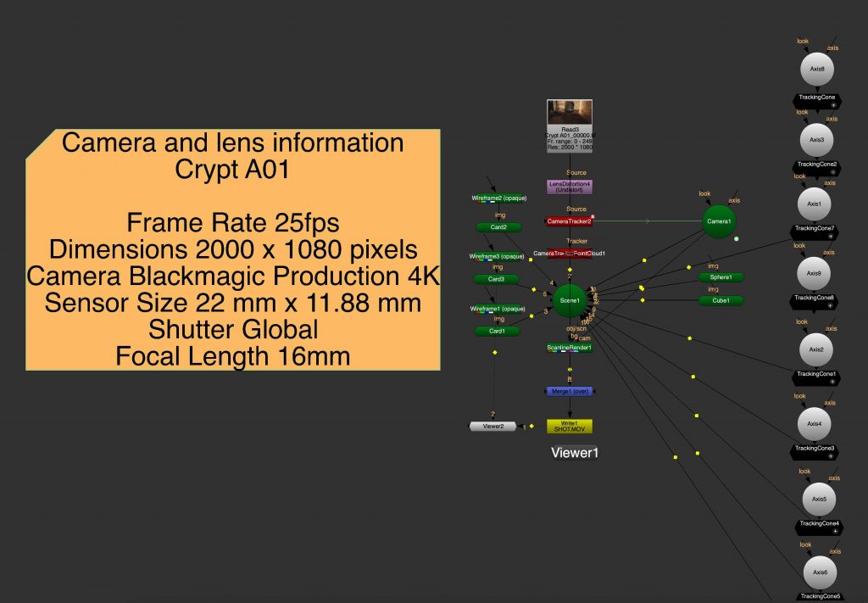Click the Axis5 node
Image resolution: width=868 pixels, height=603 pixels.
point(818,500)
